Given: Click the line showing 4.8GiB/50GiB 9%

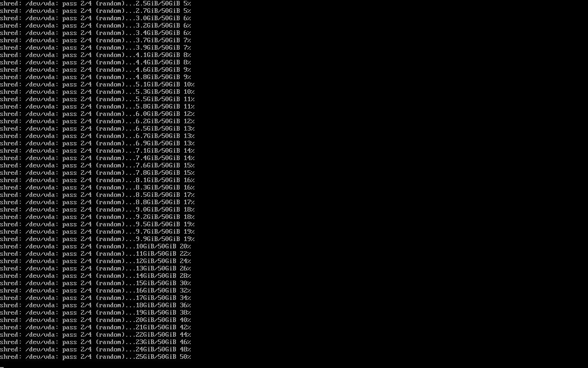Looking at the screenshot, I should [96, 77].
